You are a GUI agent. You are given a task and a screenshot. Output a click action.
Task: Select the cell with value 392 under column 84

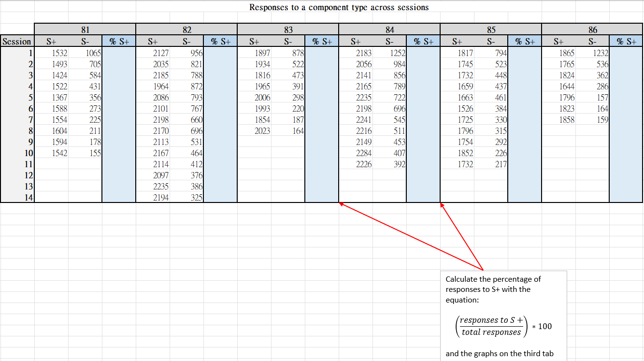pos(399,164)
